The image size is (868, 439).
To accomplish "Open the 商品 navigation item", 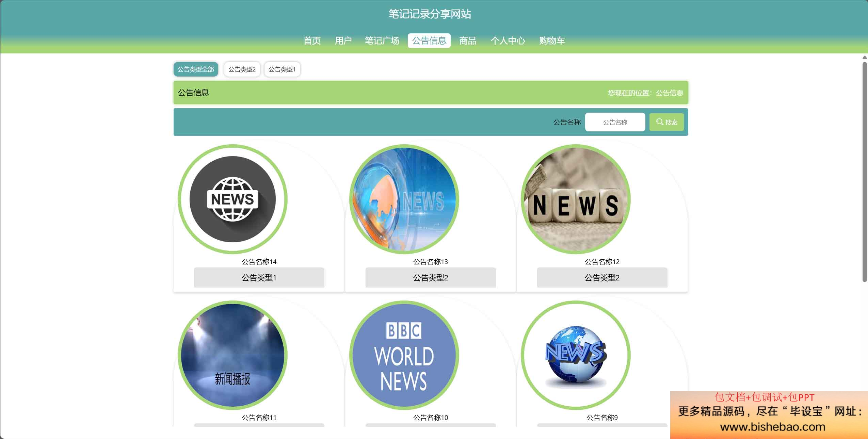I will (x=468, y=41).
